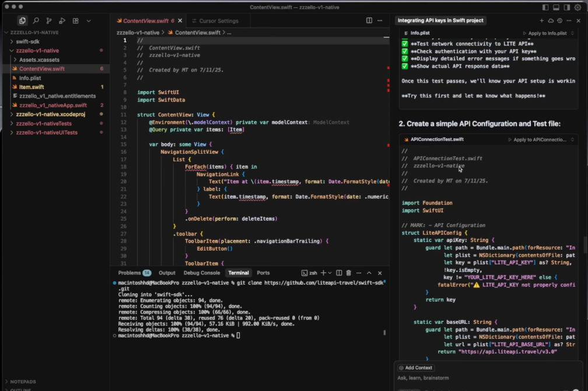588x391 pixels.
Task: Open the Source Control view
Action: coord(49,20)
